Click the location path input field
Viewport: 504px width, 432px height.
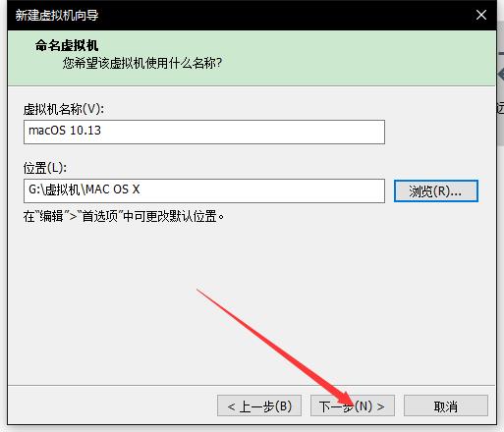pos(204,190)
